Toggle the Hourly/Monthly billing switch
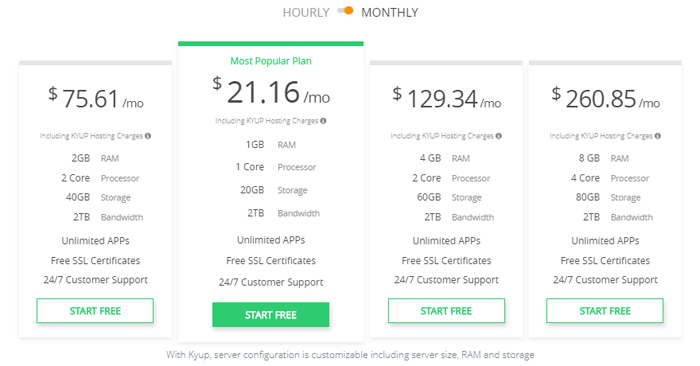Image resolution: width=700 pixels, height=366 pixels. pos(345,11)
